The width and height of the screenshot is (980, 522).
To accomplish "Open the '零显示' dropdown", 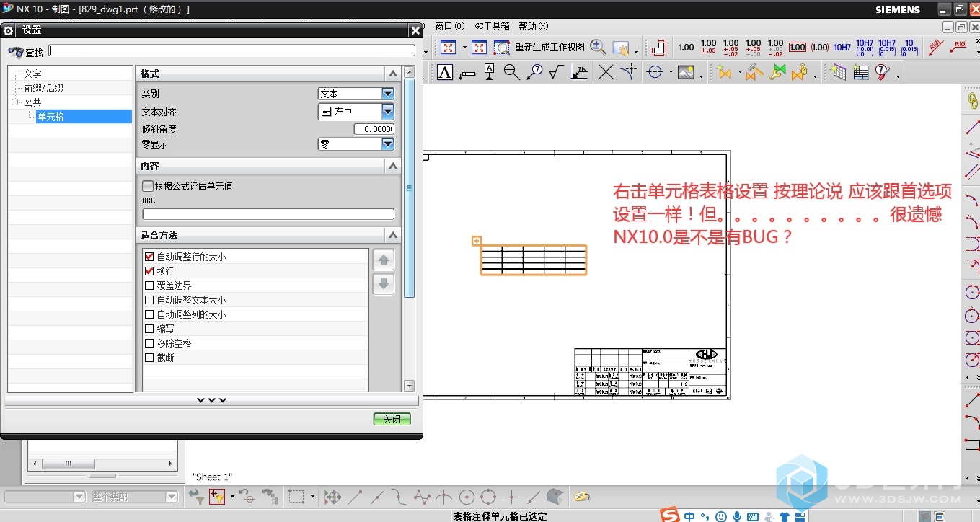I will 356,144.
